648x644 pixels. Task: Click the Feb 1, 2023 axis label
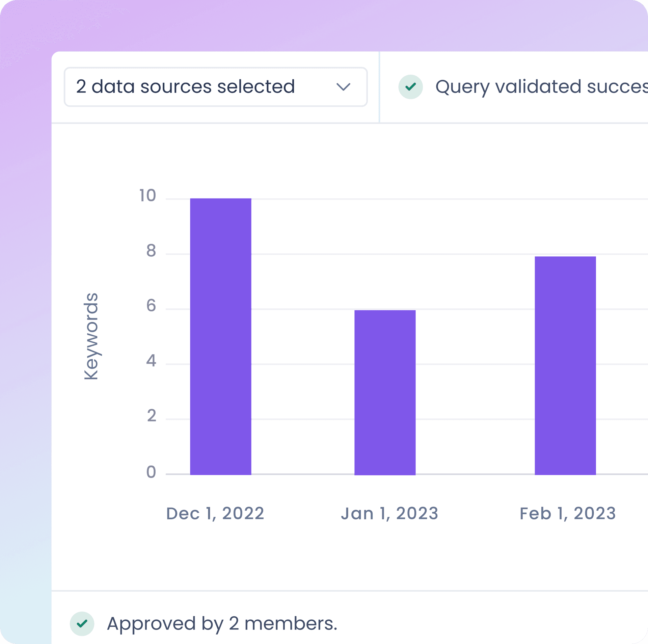568,513
